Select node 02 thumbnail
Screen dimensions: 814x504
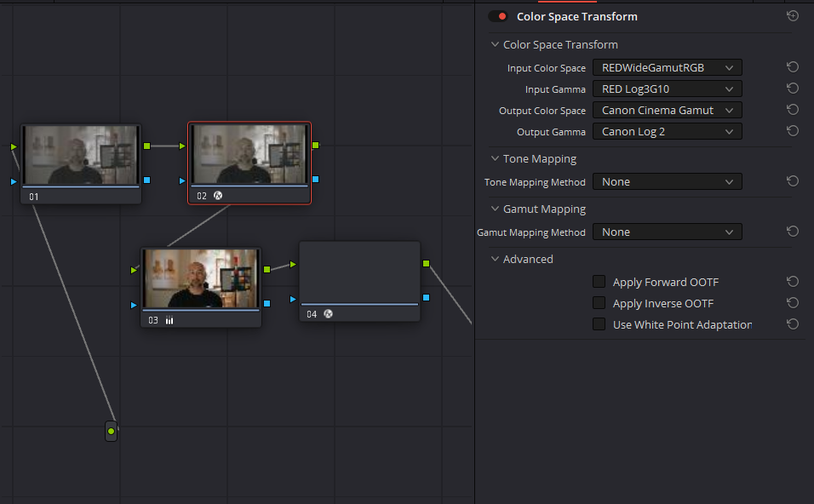tap(249, 154)
